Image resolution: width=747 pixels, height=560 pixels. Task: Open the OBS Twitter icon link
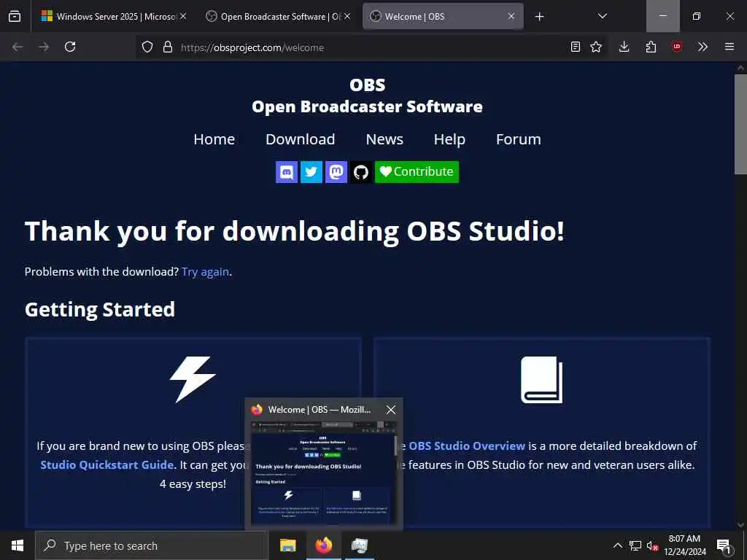point(311,172)
